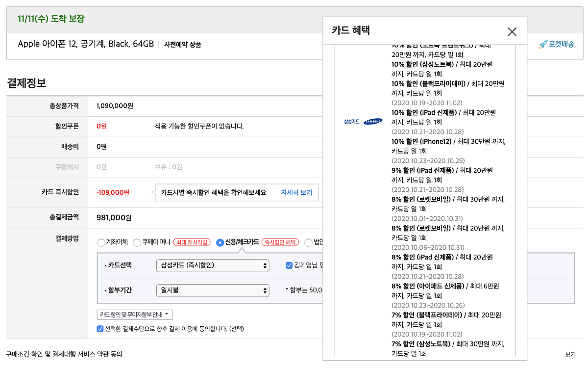
Task: Click the 보유 : 0원 cash balance
Action: pos(169,167)
